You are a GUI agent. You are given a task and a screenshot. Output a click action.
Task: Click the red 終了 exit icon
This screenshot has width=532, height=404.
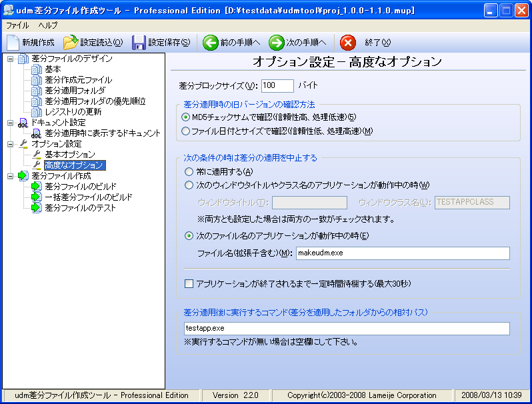[347, 43]
